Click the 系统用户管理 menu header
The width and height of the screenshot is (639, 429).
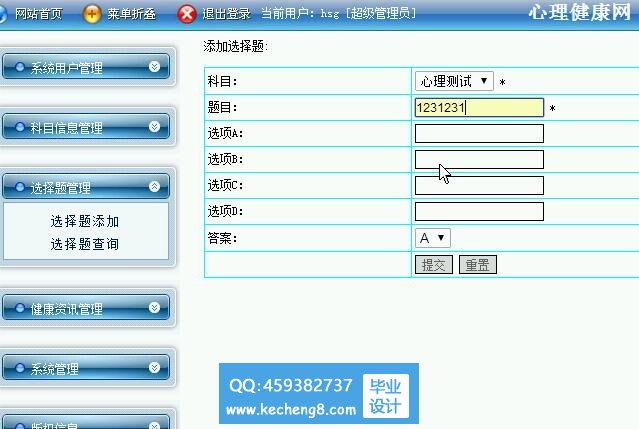[x=86, y=67]
